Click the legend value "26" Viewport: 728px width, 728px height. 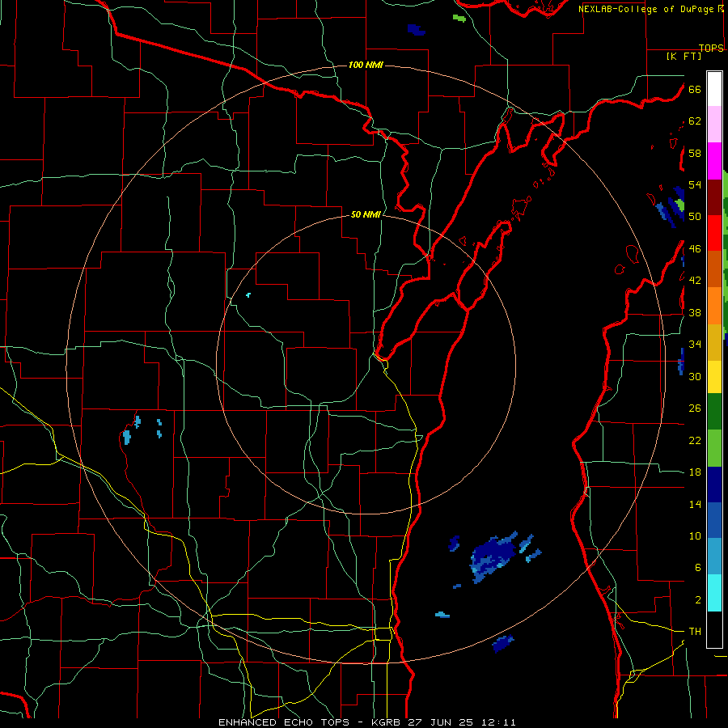click(x=695, y=408)
